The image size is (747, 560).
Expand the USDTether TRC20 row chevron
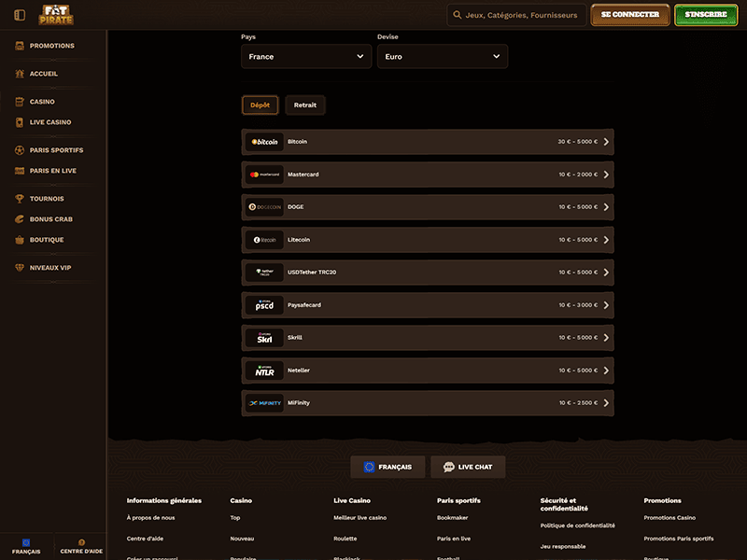[x=606, y=273]
